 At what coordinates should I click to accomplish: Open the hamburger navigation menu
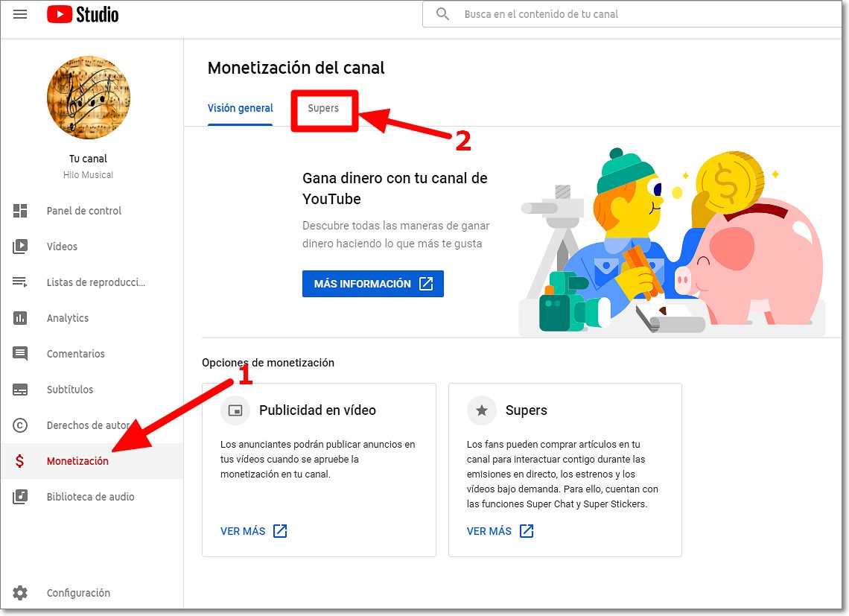tap(20, 14)
